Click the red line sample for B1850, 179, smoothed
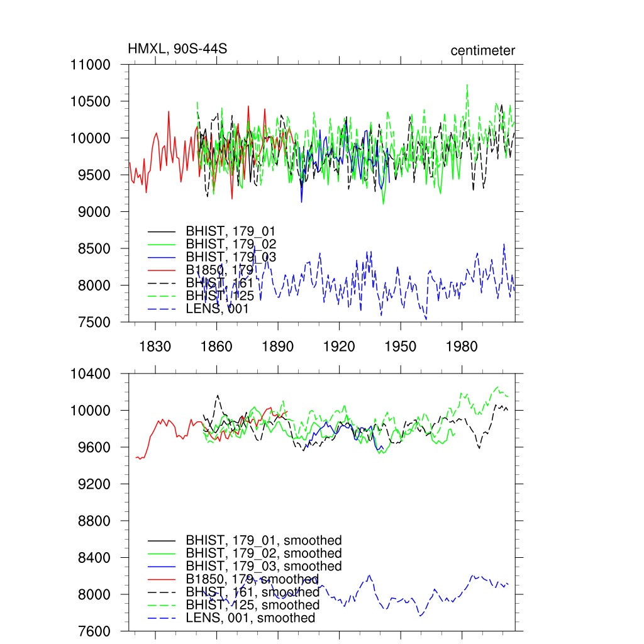Screen dimensions: 644x644 [x=162, y=579]
